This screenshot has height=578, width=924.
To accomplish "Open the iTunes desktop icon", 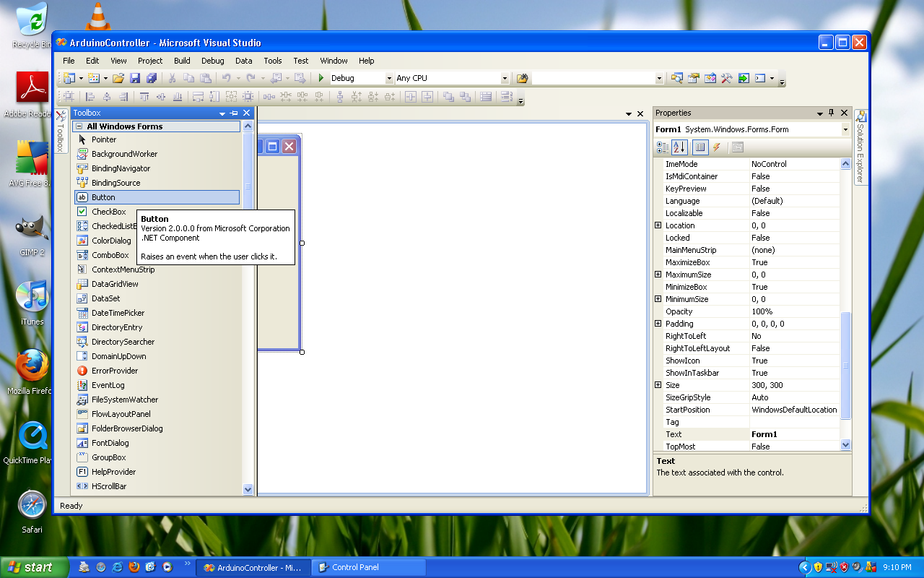I will 32,303.
